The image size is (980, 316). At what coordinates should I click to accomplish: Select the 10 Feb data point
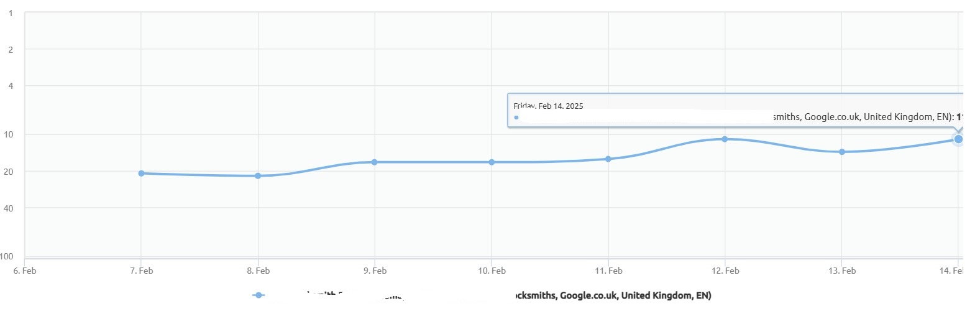coord(492,162)
